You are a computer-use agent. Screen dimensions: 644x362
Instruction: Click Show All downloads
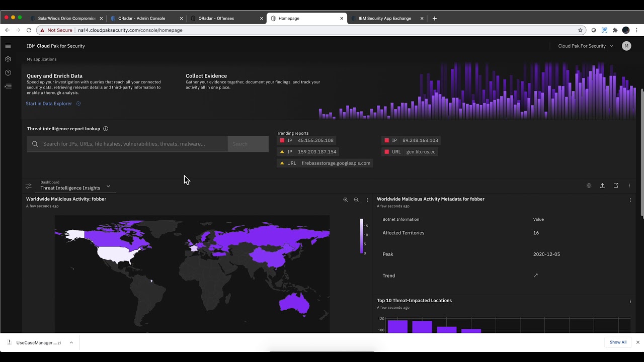coord(618,342)
